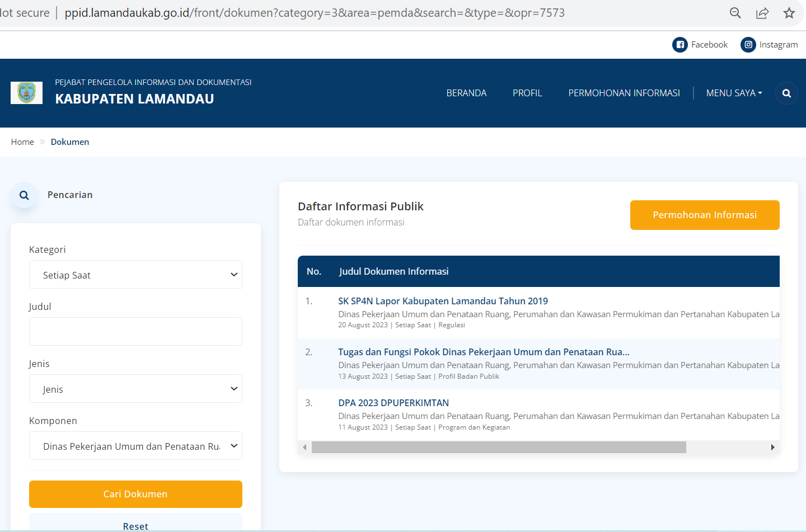
Task: Open the MENU SAYA menu
Action: coord(734,93)
